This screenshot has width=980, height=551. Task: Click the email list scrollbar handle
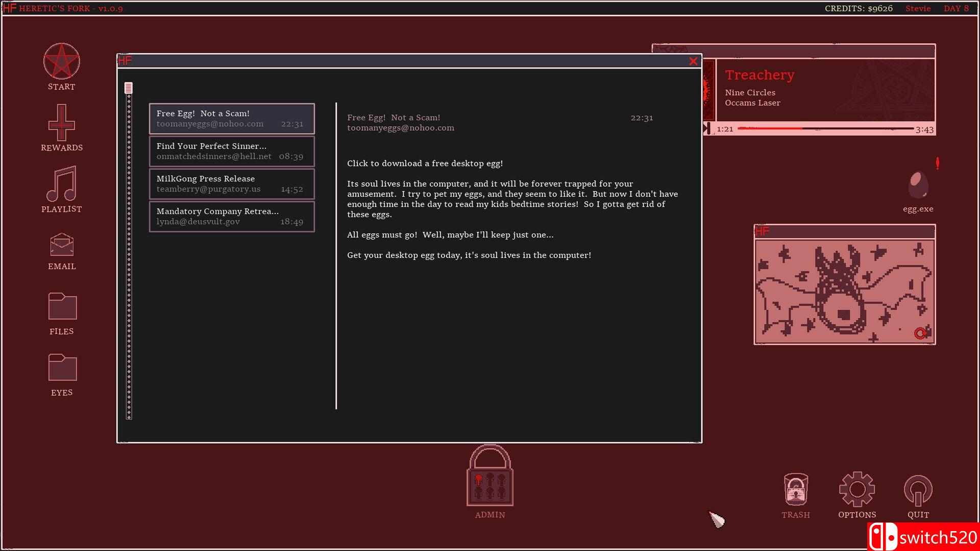pyautogui.click(x=129, y=88)
